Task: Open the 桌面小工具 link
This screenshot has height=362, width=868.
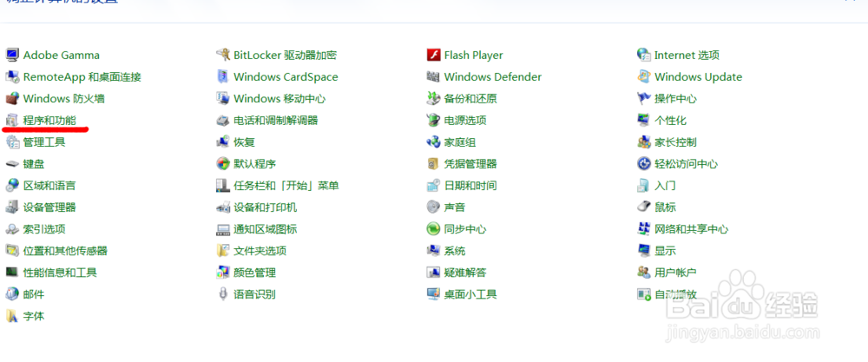Action: click(470, 294)
